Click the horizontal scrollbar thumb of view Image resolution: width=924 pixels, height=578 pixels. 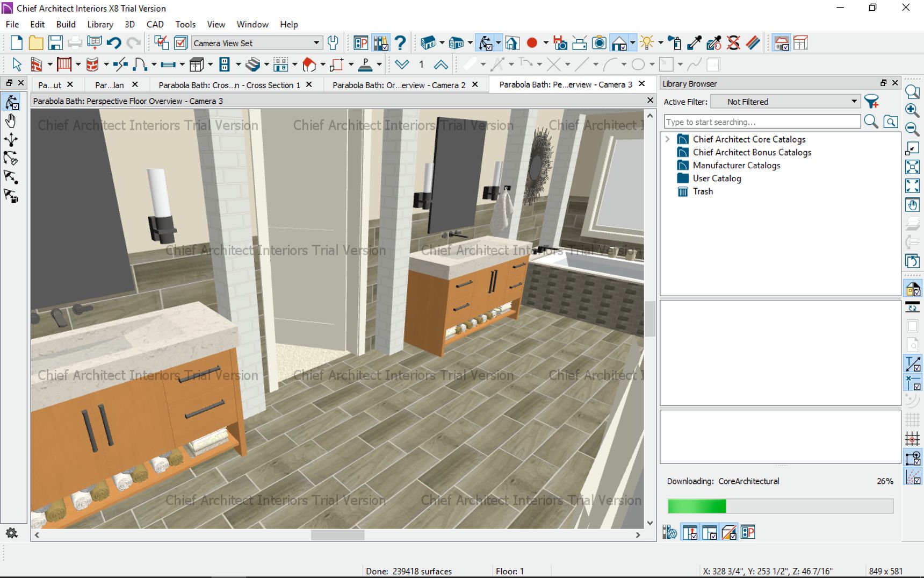pos(337,535)
